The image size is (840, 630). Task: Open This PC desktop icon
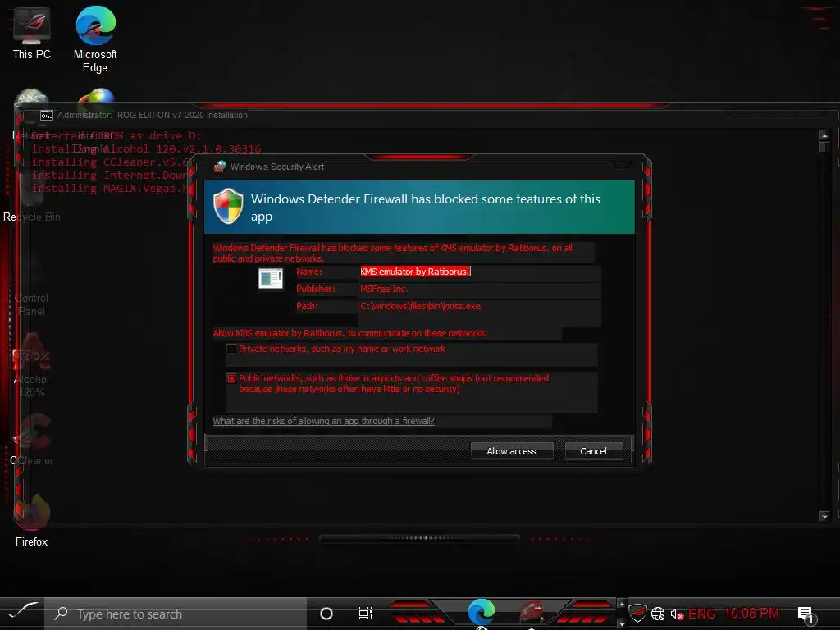coord(32,33)
